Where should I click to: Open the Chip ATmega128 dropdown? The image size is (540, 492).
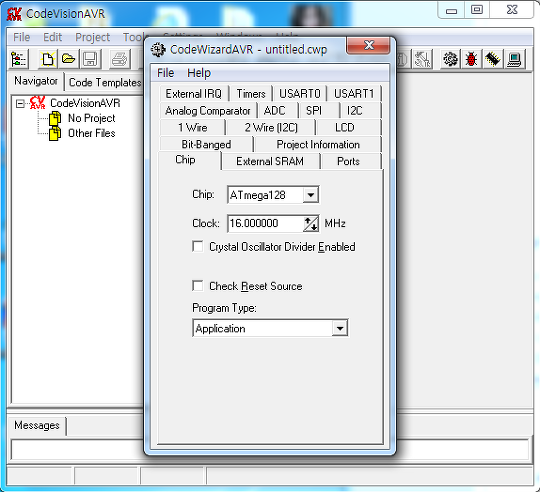tap(311, 195)
